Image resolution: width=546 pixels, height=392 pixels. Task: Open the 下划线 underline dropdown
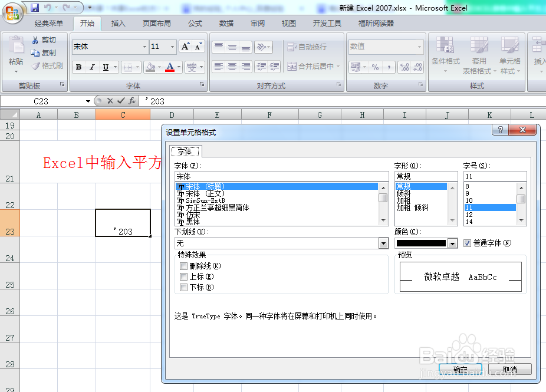[383, 243]
